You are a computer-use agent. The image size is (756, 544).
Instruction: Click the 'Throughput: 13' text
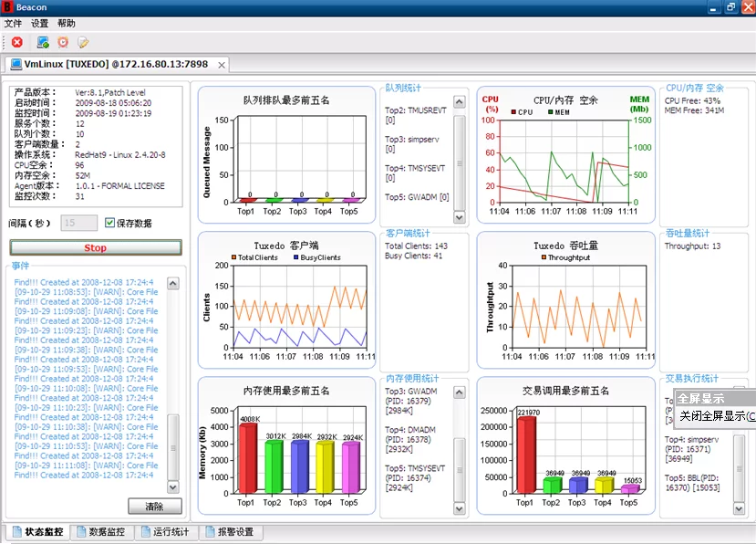tap(692, 246)
